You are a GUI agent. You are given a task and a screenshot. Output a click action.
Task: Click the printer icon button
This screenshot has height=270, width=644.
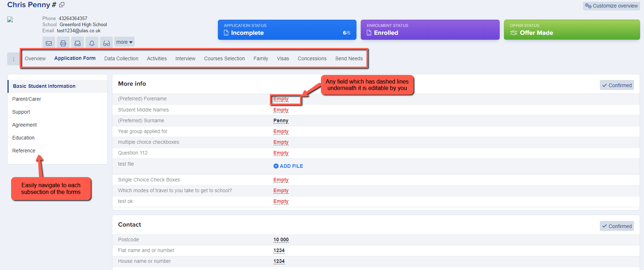pyautogui.click(x=63, y=43)
